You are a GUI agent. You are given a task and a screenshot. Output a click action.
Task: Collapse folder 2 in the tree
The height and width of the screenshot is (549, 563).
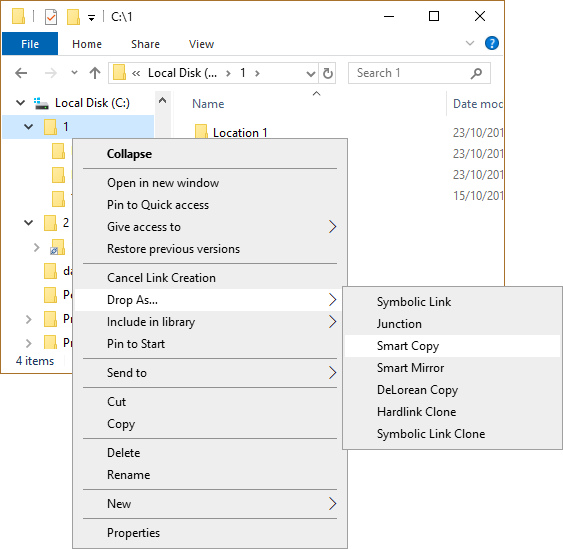click(x=28, y=223)
